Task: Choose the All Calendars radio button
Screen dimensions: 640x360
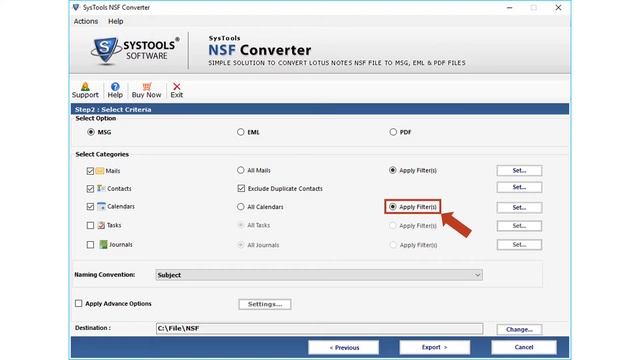Action: pos(240,207)
